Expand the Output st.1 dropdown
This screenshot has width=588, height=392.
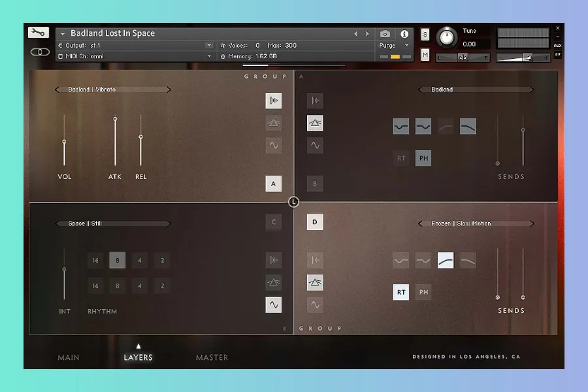209,46
